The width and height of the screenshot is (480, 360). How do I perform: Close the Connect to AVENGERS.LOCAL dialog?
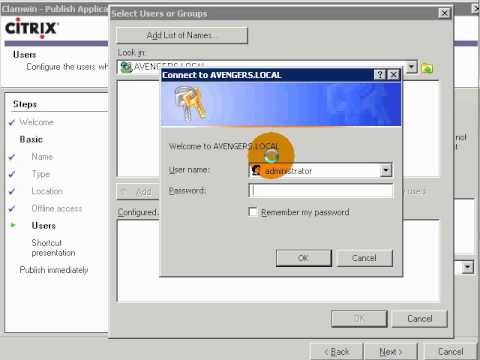click(394, 75)
